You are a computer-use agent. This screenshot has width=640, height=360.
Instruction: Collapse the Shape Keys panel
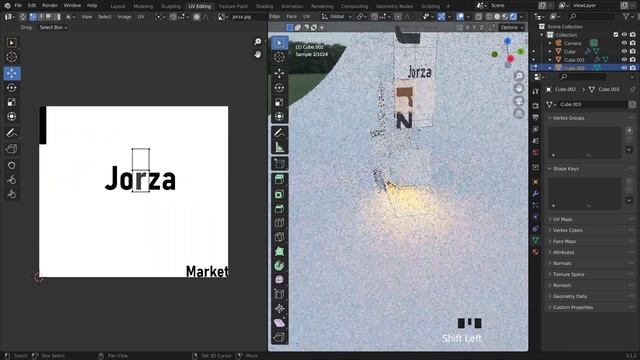click(x=590, y=169)
